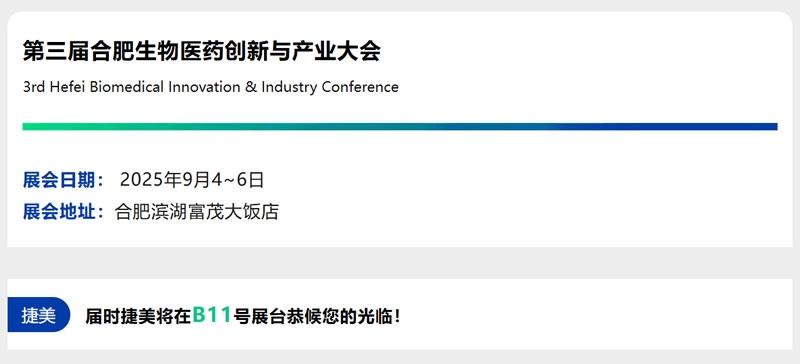Click the date 2025年9月4~6日
This screenshot has width=800, height=364.
coord(192,180)
